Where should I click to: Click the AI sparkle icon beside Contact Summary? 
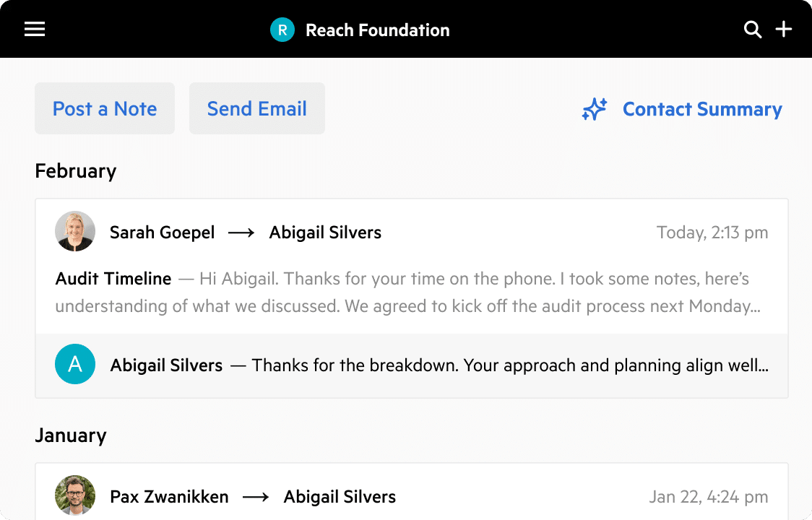(x=594, y=109)
